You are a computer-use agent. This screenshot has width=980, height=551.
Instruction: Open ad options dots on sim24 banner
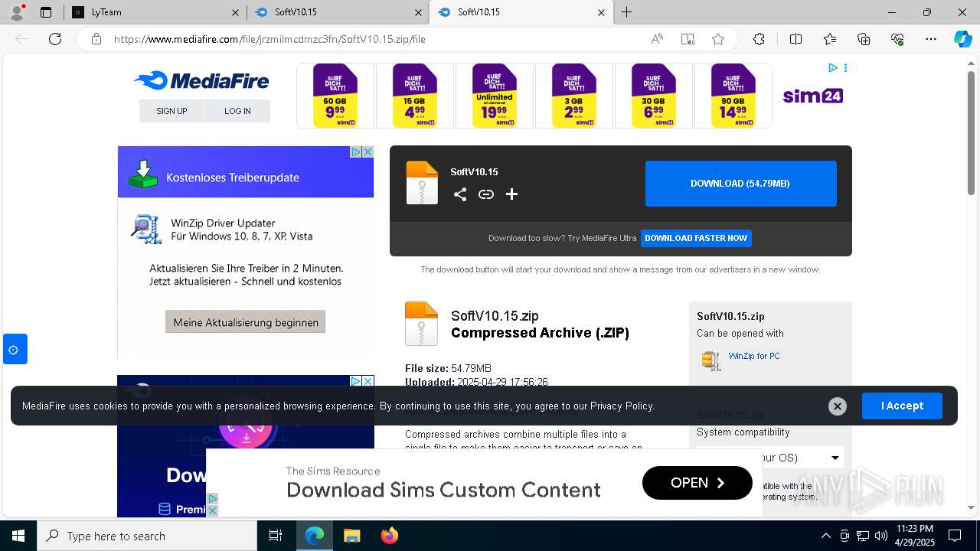click(845, 68)
